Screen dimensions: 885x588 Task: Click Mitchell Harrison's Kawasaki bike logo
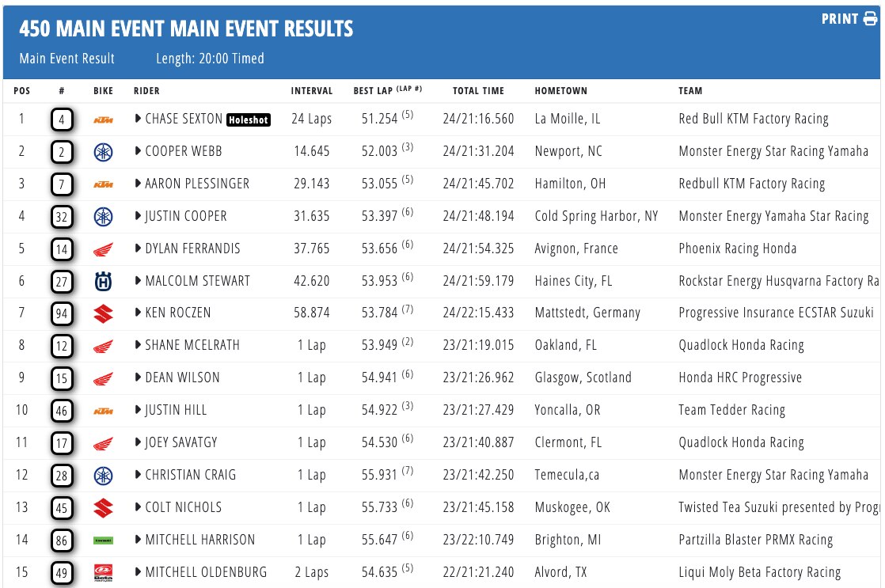click(103, 541)
